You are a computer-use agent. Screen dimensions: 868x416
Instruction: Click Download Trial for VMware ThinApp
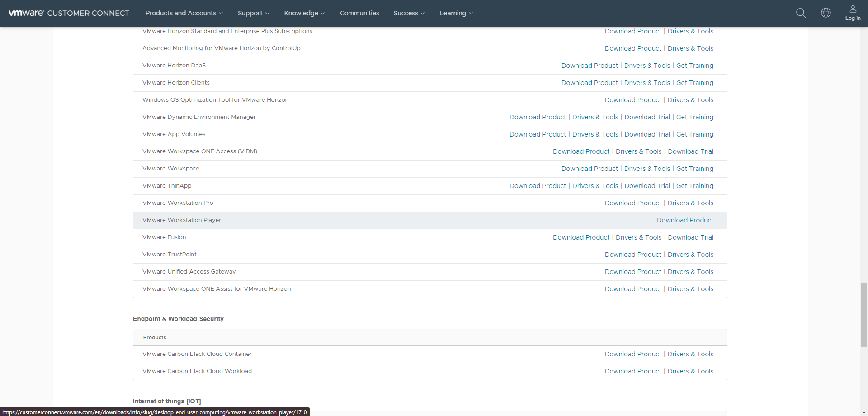647,185
